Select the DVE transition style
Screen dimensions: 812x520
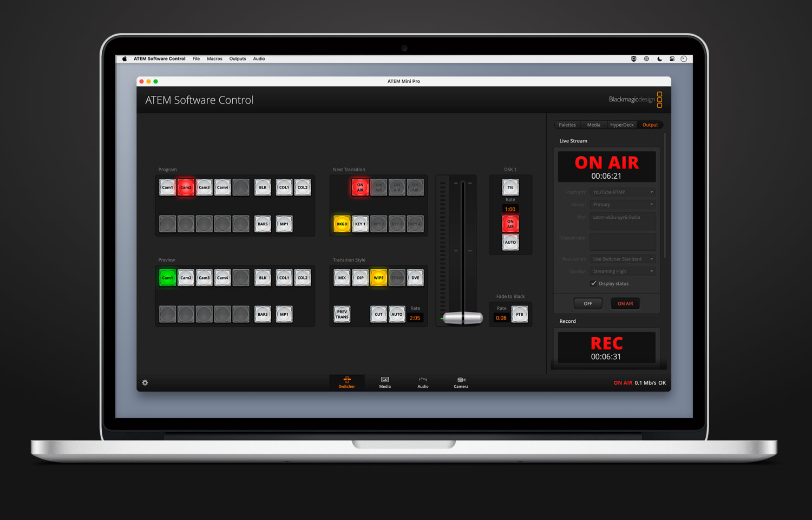pyautogui.click(x=415, y=277)
